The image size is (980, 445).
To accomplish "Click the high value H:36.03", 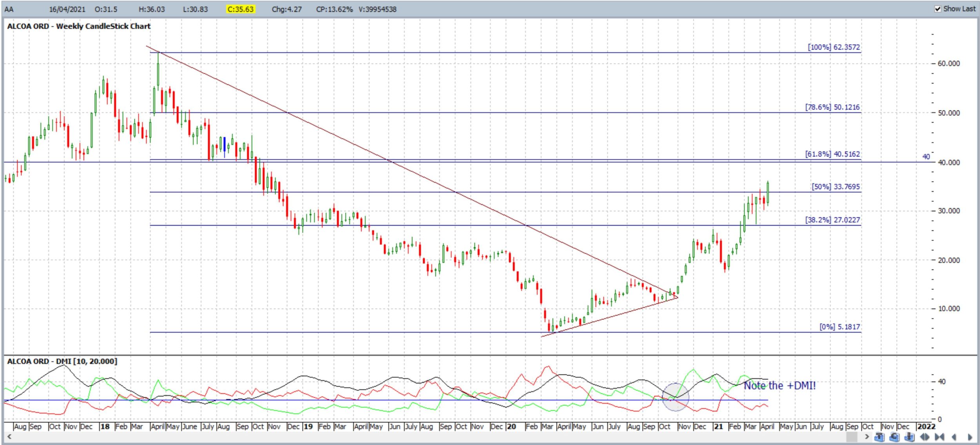I will coord(152,9).
